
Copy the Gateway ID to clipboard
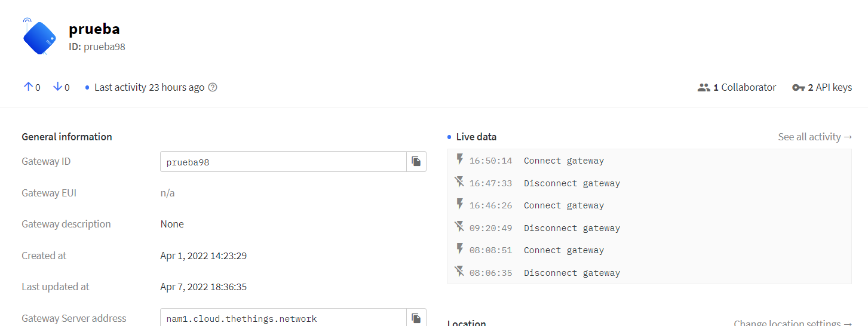coord(416,162)
